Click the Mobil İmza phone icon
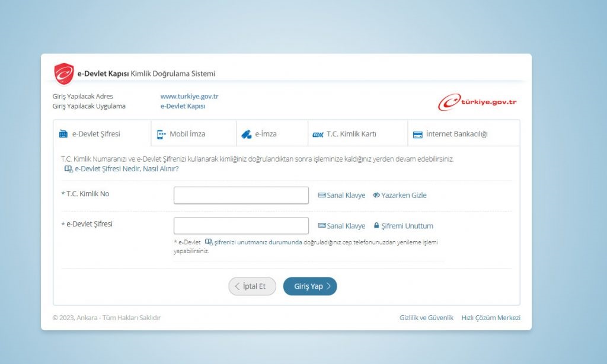The height and width of the screenshot is (364, 607). tap(161, 134)
